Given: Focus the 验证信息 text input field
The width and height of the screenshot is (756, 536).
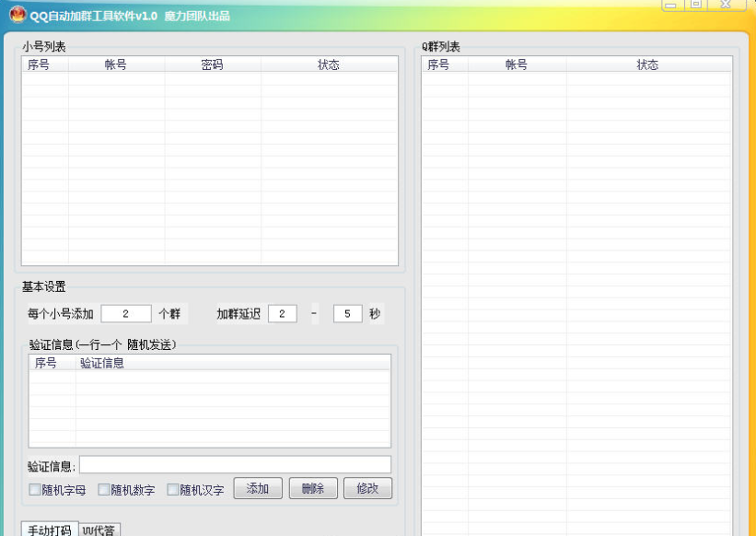Looking at the screenshot, I should [236, 465].
